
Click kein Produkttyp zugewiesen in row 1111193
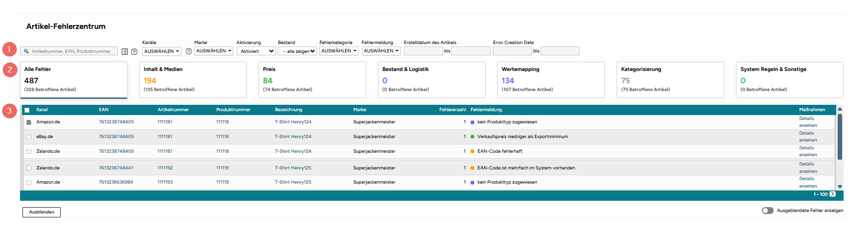[x=507, y=182]
